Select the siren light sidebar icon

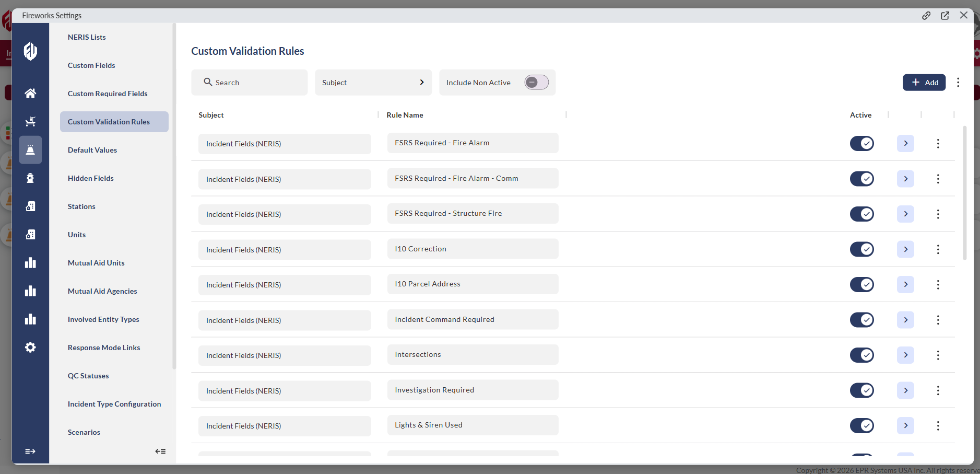30,150
